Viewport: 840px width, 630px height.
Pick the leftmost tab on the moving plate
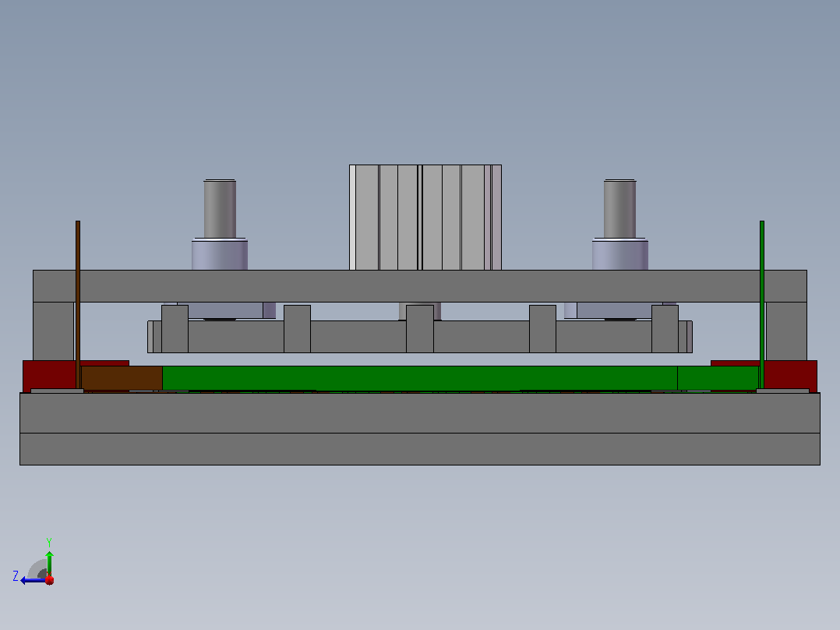click(175, 329)
